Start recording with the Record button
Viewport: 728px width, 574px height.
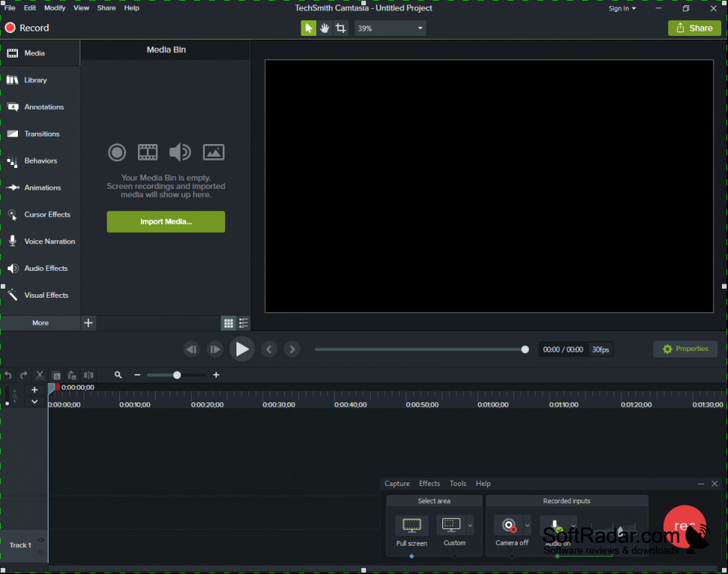tap(27, 28)
